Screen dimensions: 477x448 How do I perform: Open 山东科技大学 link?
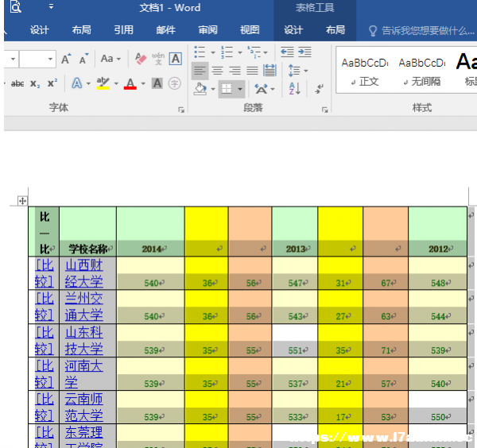click(x=84, y=341)
